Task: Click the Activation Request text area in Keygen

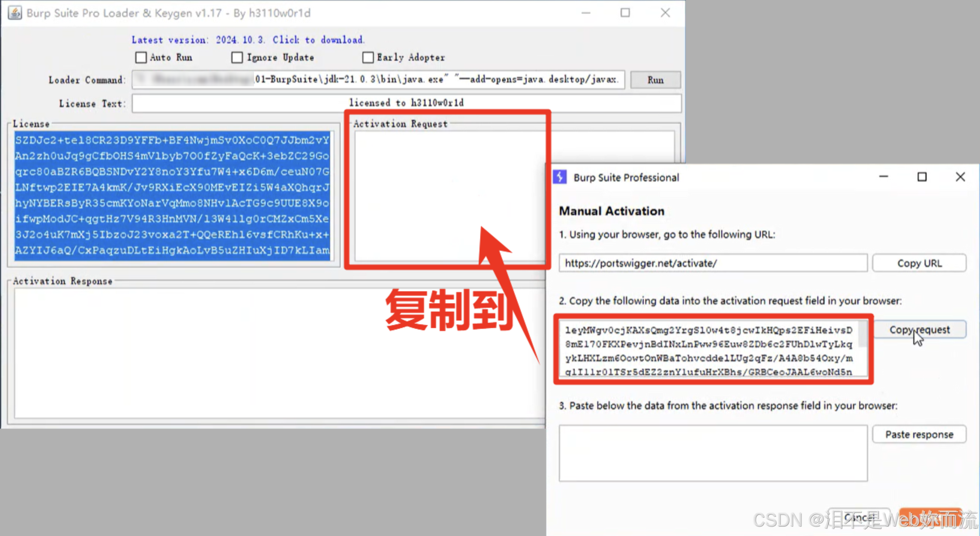Action: click(x=450, y=196)
